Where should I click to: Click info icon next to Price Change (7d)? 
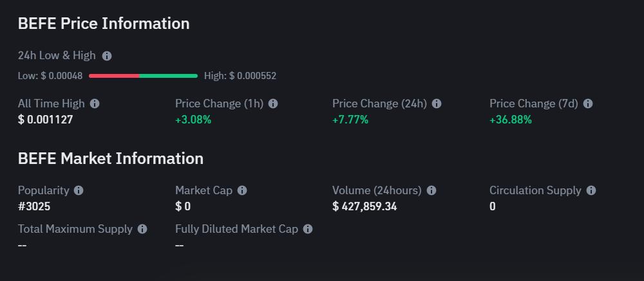click(588, 104)
